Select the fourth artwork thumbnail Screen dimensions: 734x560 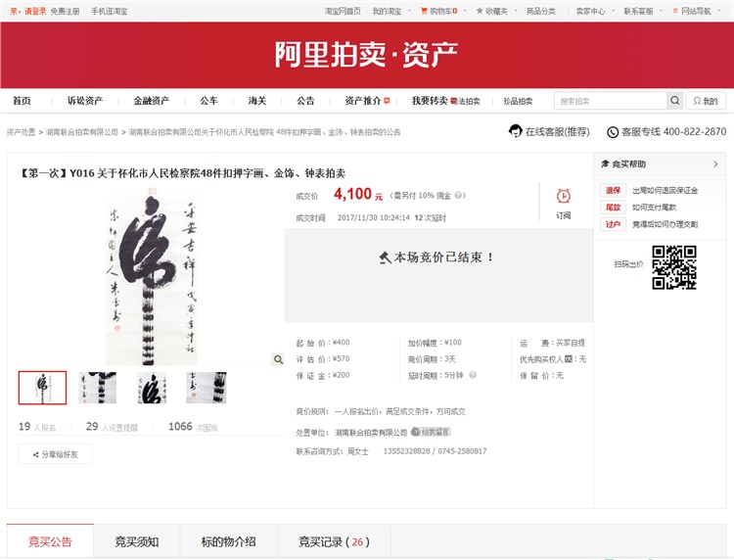(206, 388)
